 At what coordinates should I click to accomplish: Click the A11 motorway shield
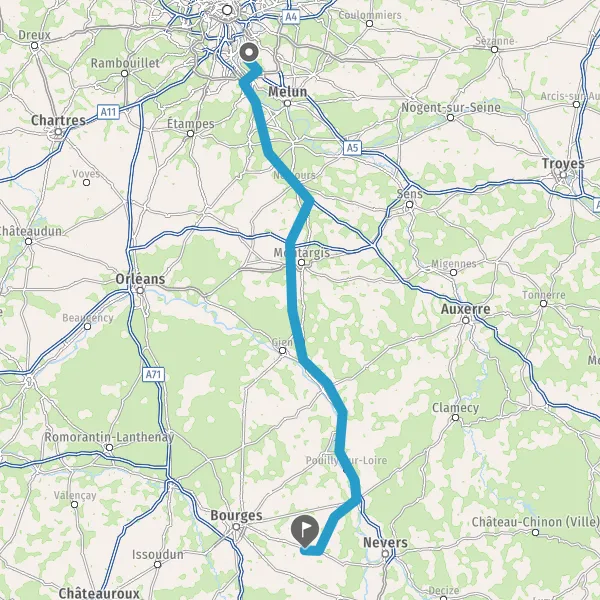108,112
